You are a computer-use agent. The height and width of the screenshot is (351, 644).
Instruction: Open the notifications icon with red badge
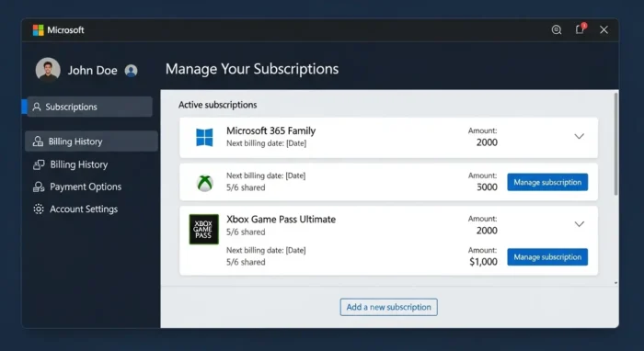[x=581, y=28]
